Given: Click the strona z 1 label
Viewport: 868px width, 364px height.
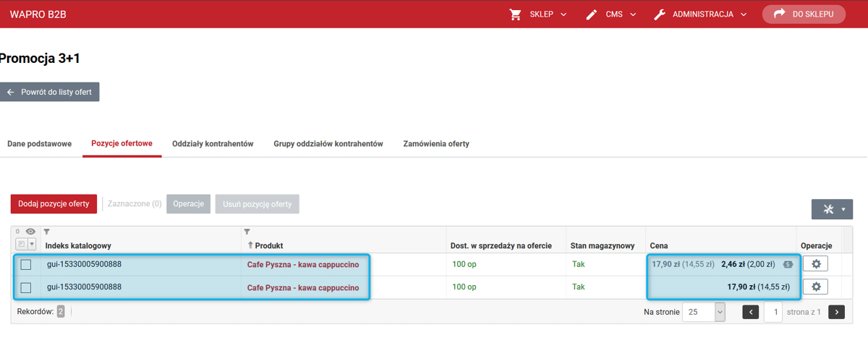Looking at the screenshot, I should [x=804, y=312].
